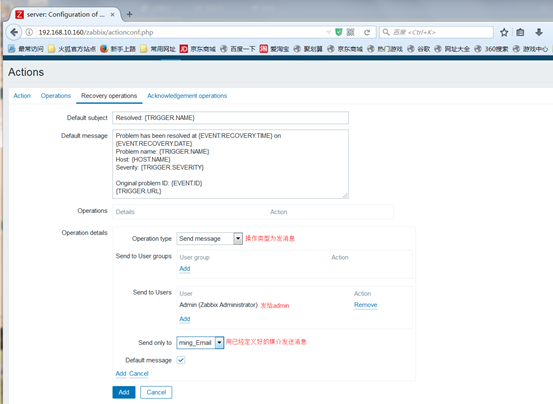Open the 网址大全 bookmark
The image size is (553, 404).
(452, 49)
